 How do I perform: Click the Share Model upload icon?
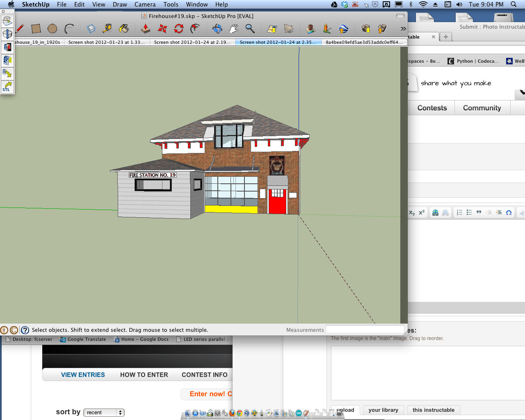click(x=382, y=29)
